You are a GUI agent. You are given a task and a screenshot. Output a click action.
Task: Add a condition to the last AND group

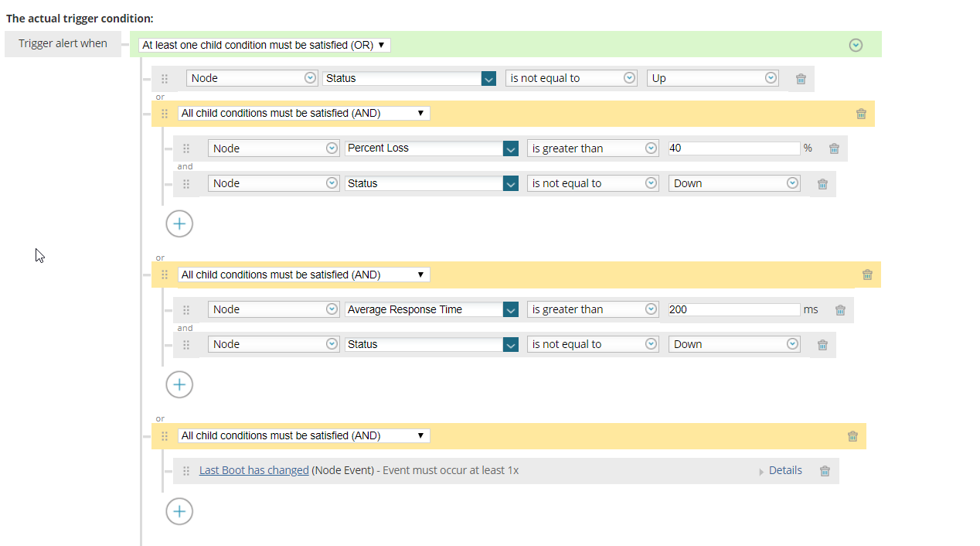179,511
